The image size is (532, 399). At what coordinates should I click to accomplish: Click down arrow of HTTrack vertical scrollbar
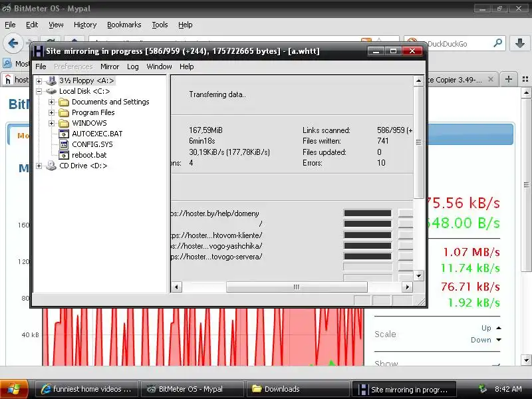[x=419, y=276]
